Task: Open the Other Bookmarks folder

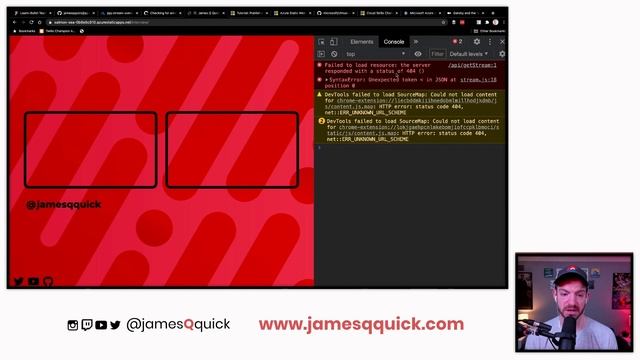Action: coord(489,31)
